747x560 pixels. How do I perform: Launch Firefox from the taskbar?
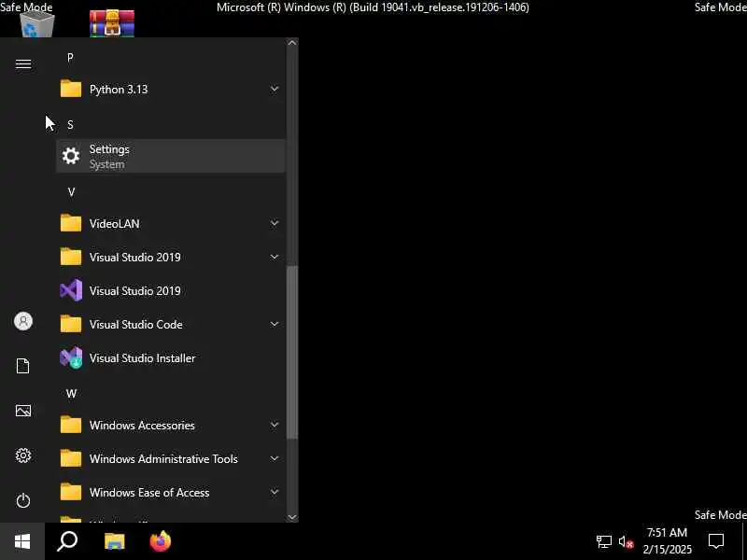point(161,541)
